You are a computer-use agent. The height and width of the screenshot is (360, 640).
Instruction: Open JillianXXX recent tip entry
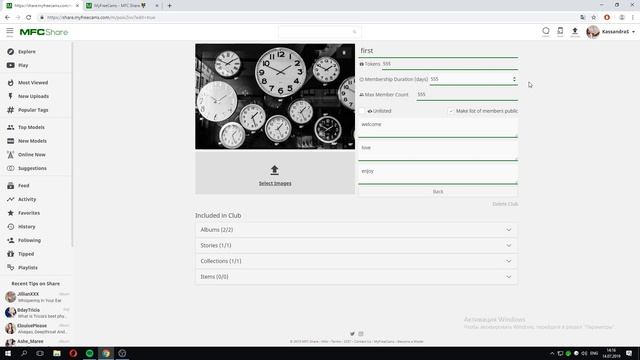[x=37, y=297]
